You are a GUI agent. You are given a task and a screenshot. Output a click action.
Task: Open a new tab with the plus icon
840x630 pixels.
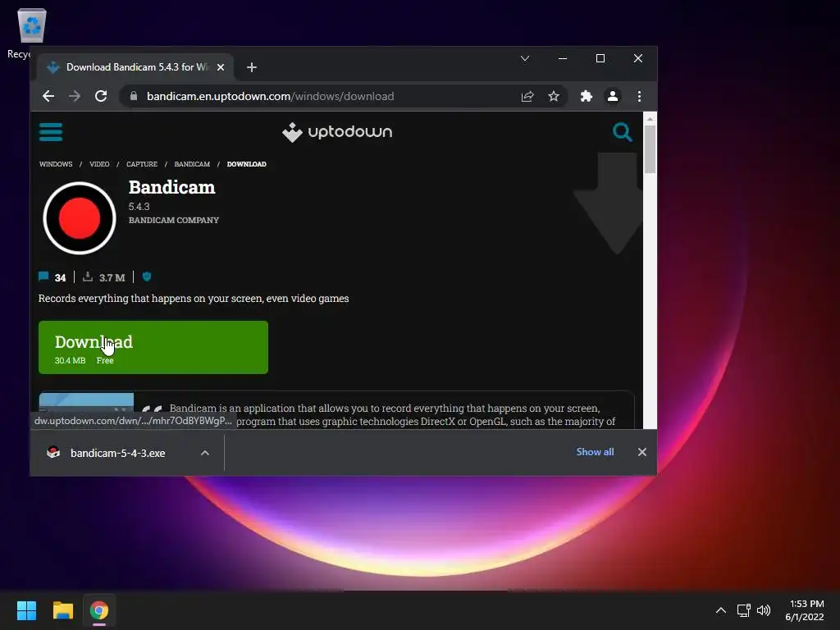click(252, 67)
